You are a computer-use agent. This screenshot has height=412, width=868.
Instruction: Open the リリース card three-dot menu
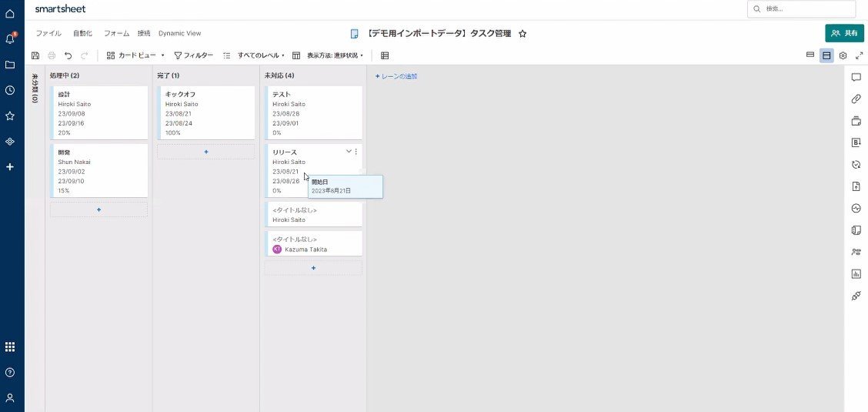(x=356, y=151)
